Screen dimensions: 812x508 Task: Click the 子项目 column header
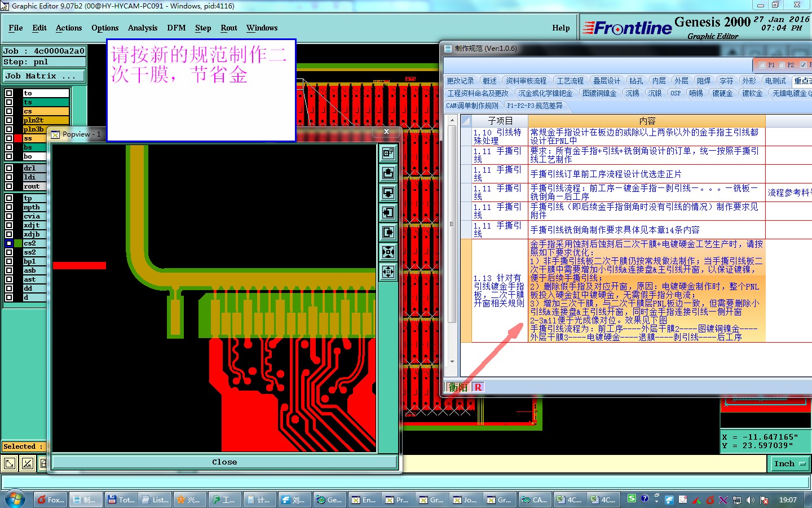[500, 121]
